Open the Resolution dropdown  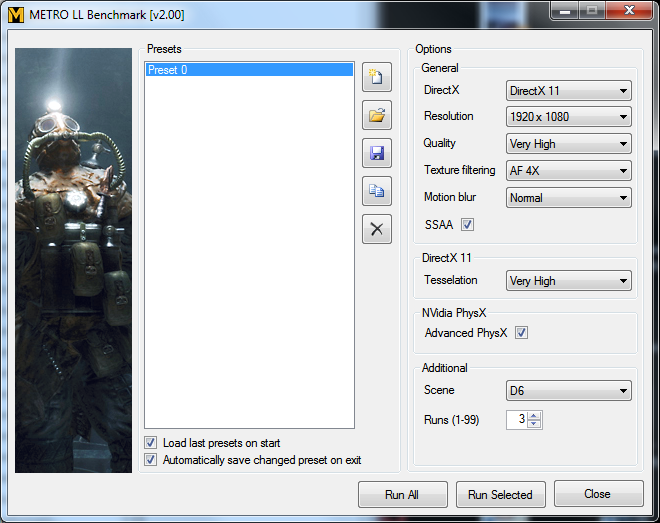pyautogui.click(x=569, y=117)
